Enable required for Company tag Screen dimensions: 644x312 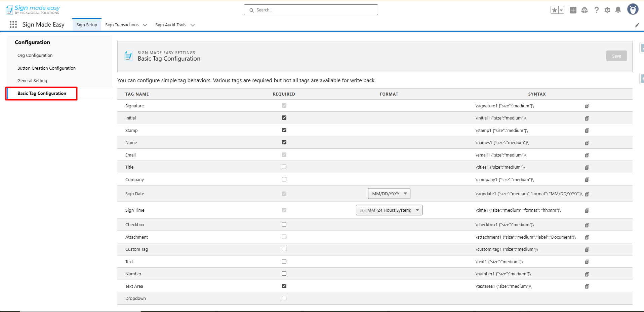284,179
